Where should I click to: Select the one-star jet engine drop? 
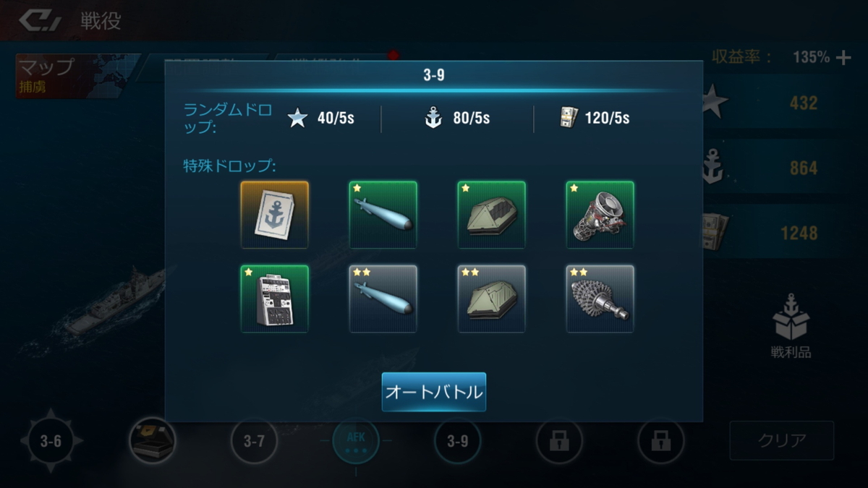pyautogui.click(x=600, y=215)
